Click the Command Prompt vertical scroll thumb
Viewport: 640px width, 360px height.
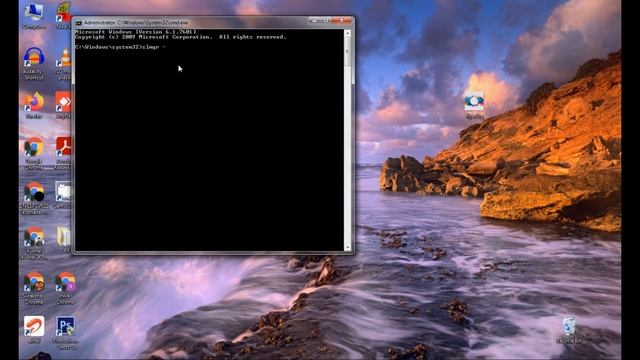pos(347,52)
